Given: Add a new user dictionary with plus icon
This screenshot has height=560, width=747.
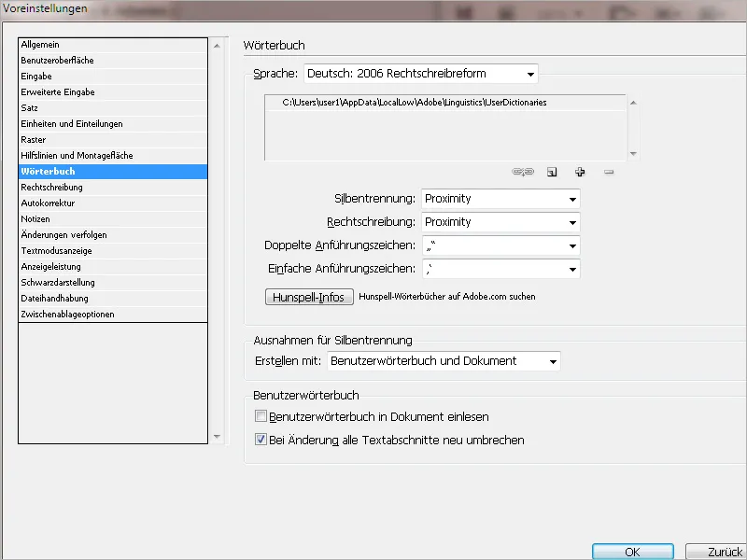Looking at the screenshot, I should [x=580, y=172].
